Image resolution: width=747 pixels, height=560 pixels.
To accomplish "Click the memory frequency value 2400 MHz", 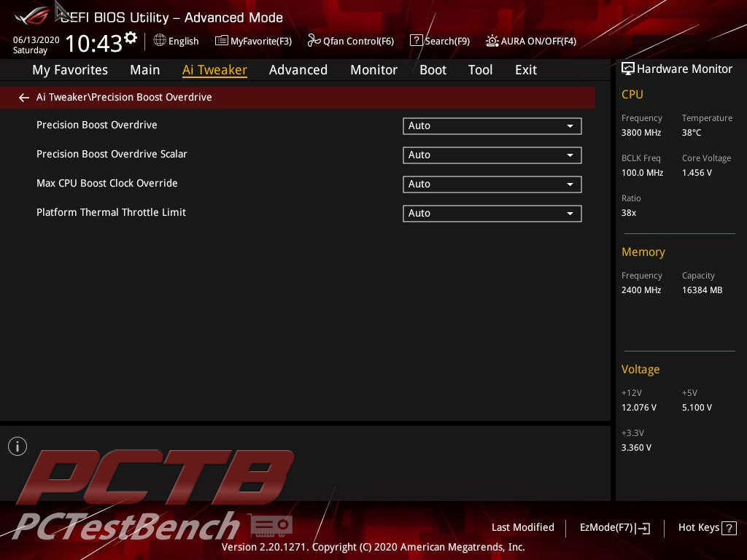I will 641,290.
